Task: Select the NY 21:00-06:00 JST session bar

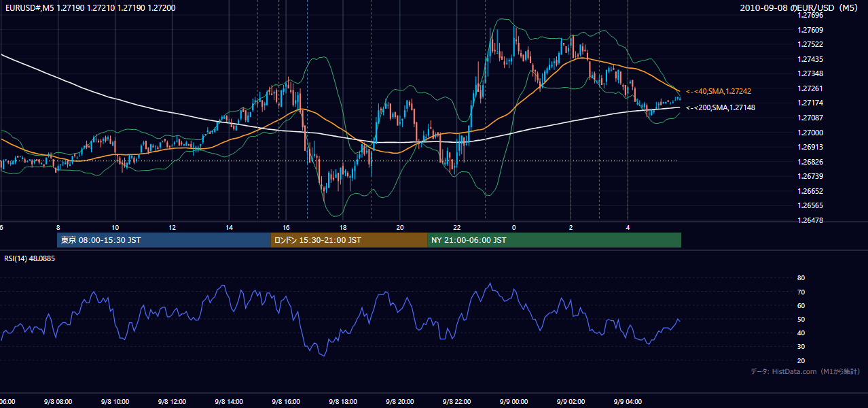Action: coord(554,240)
